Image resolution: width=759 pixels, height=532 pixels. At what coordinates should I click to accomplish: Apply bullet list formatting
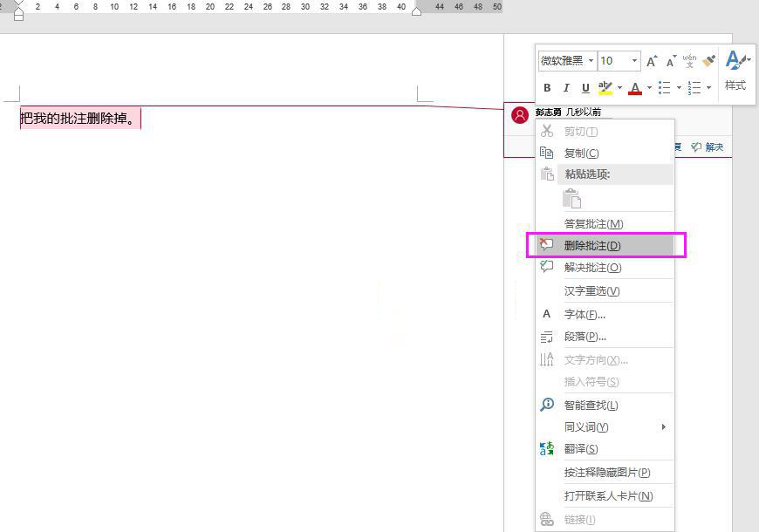pos(665,87)
